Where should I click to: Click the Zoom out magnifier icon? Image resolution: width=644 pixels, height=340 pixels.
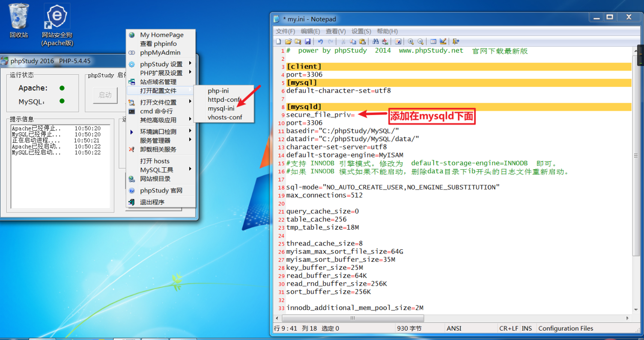(420, 41)
